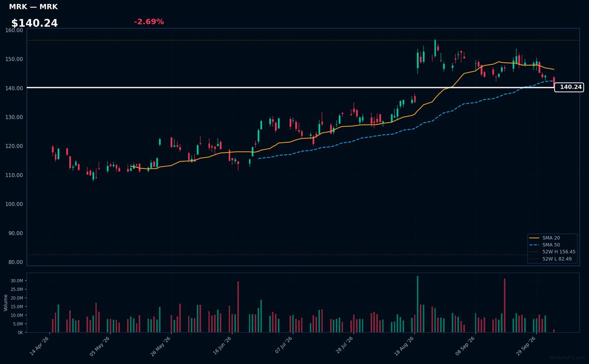Click the 140.24 price tag on right axis
589x364 pixels.
pos(569,87)
